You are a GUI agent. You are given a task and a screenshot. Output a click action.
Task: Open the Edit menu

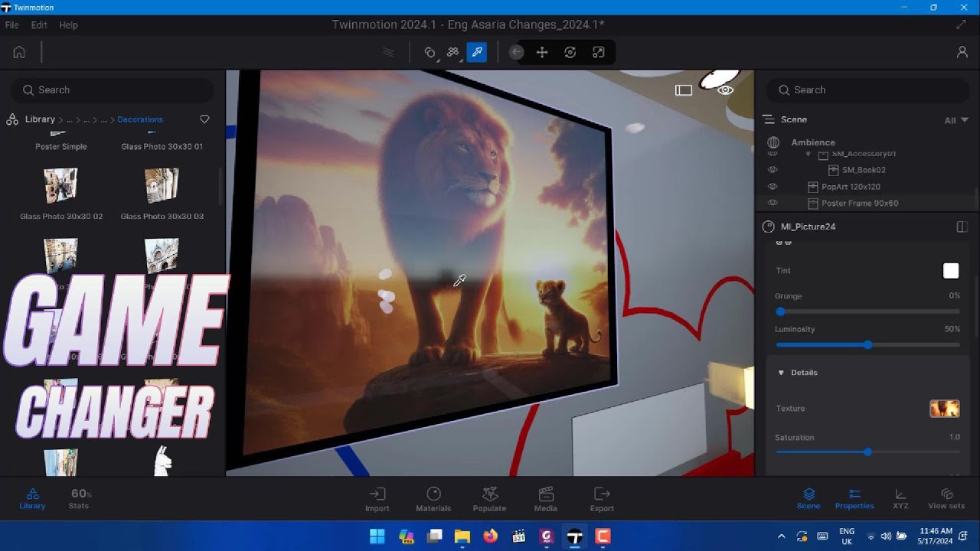pos(39,24)
